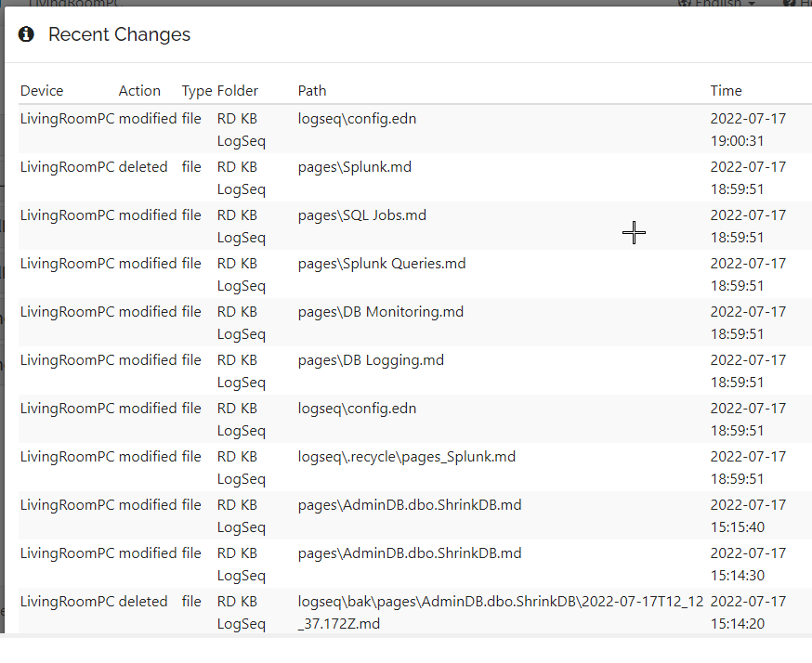The image size is (812, 663).
Task: Select the pages\SQL Jobs.md row
Action: point(361,214)
